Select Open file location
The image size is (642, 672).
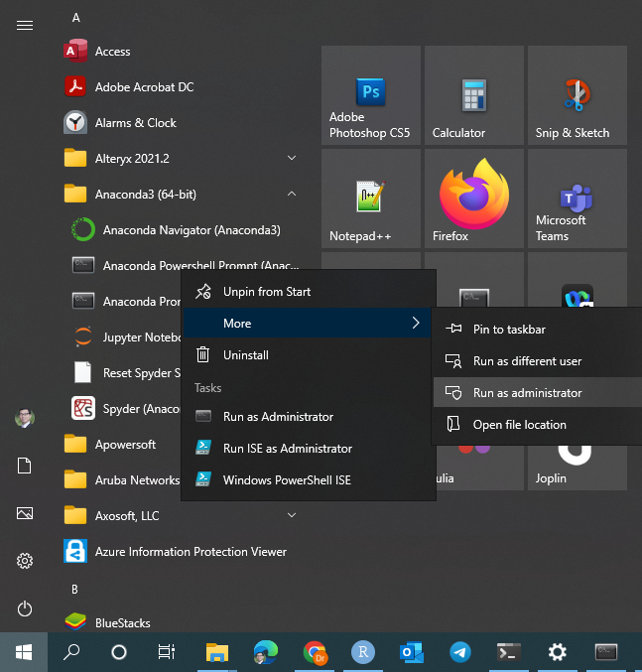[538, 424]
